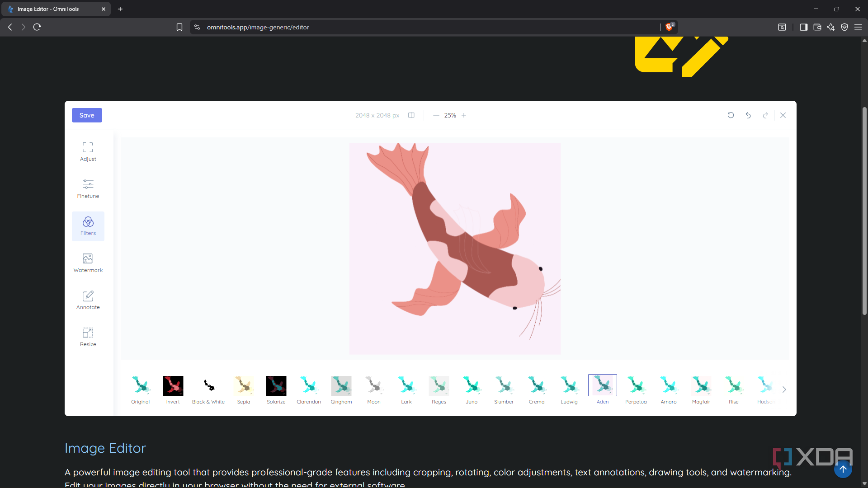Apply the Ludwig filter
Image resolution: width=868 pixels, height=488 pixels.
[x=569, y=389]
